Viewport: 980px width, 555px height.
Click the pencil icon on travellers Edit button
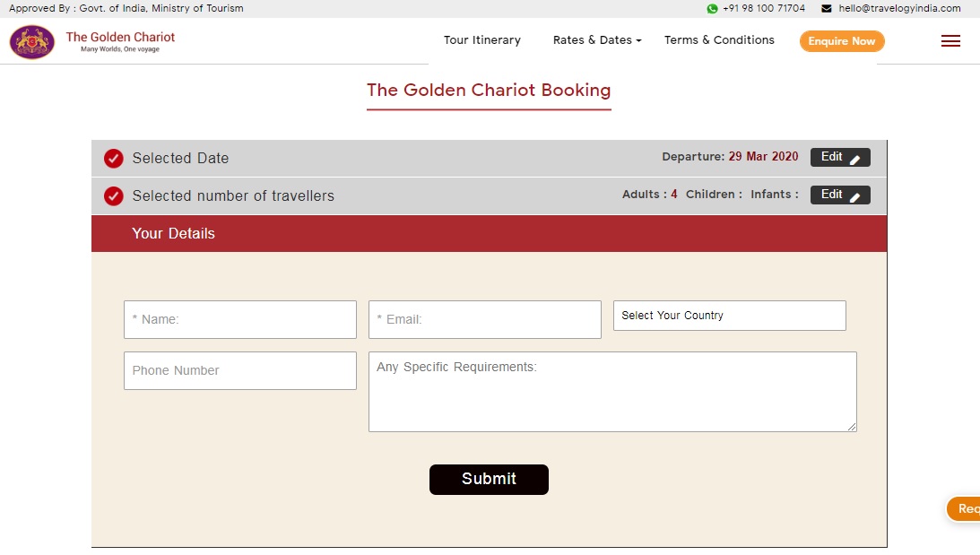[x=855, y=197]
